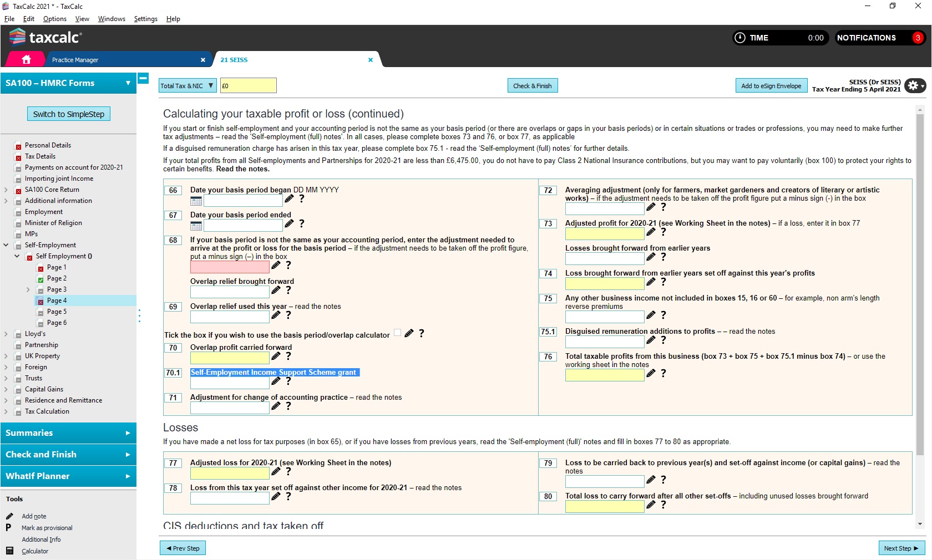The image size is (932, 560).
Task: Expand the Page 3 tree node
Action: pyautogui.click(x=28, y=289)
